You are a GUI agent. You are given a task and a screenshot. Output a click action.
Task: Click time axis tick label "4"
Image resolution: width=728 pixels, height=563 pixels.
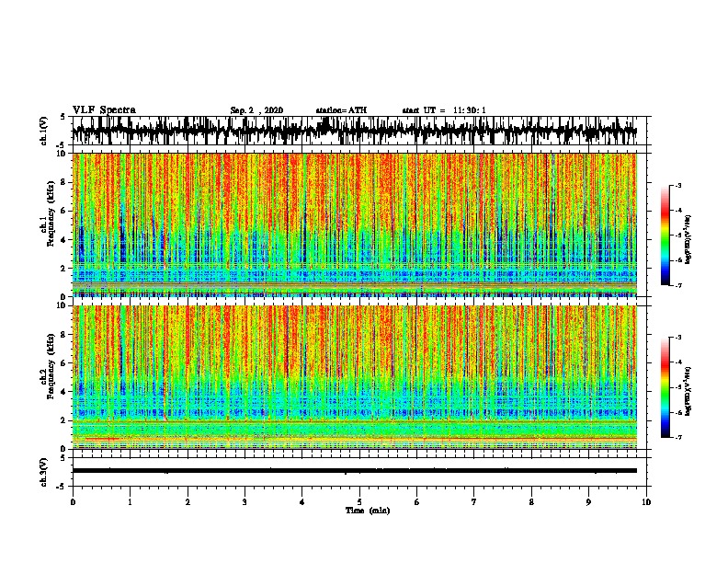302,502
